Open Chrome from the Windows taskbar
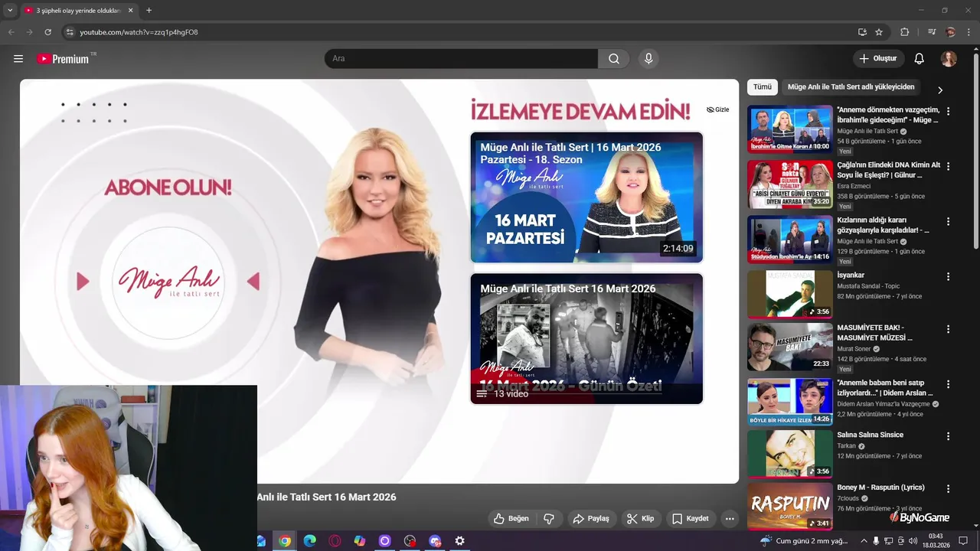The width and height of the screenshot is (980, 551). pyautogui.click(x=285, y=541)
